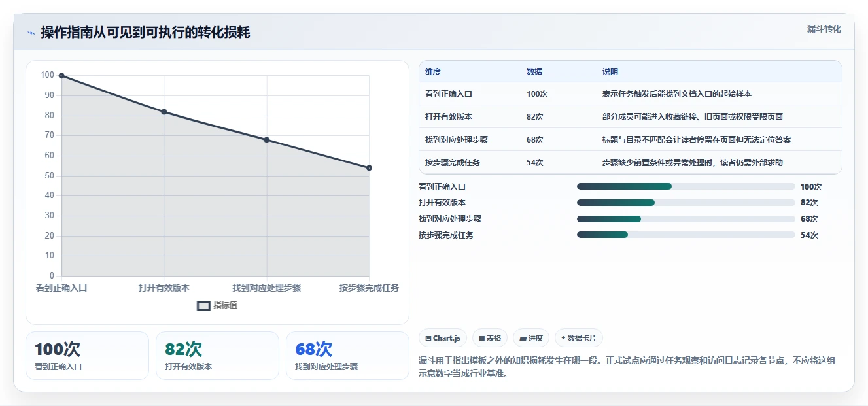868x406 pixels.
Task: Click the 维度 column header
Action: 433,72
